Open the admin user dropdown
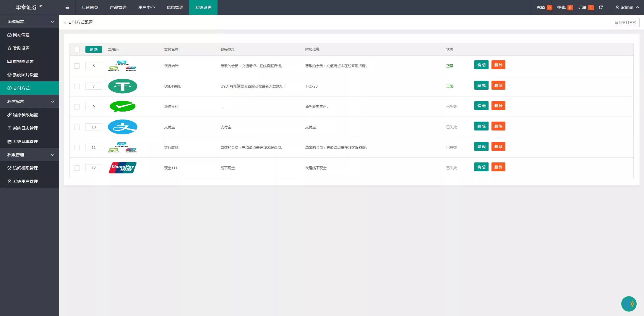This screenshot has height=316, width=644. [x=627, y=7]
